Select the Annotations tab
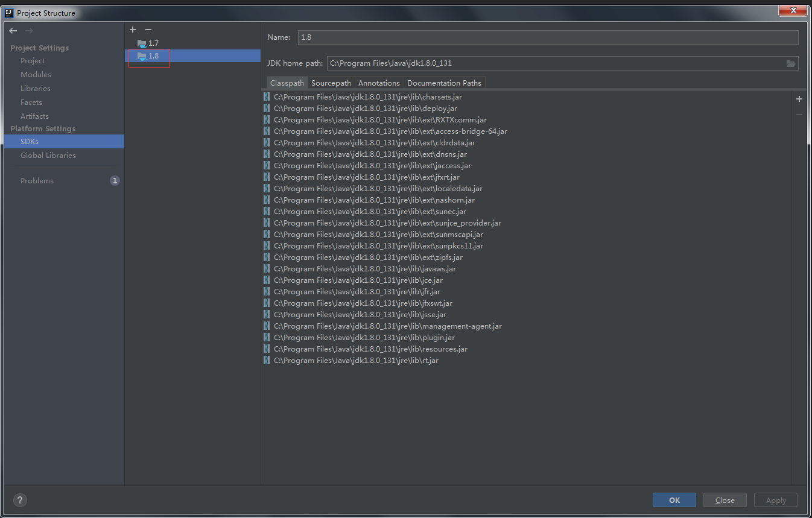812x518 pixels. 378,83
